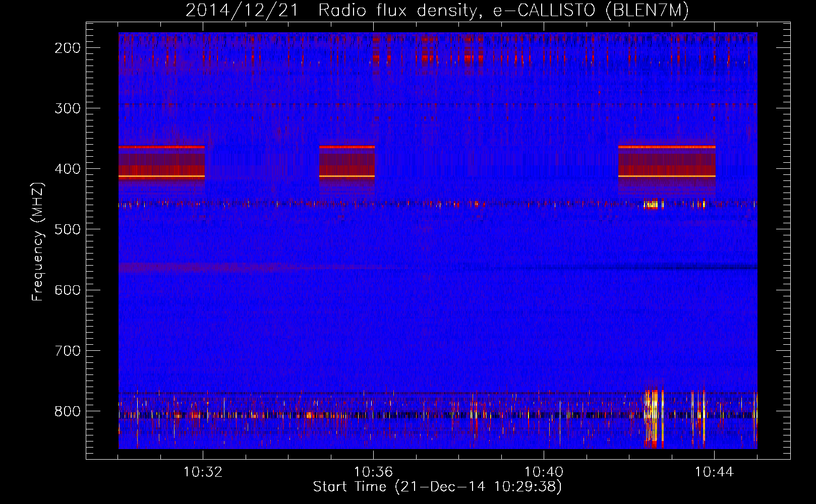This screenshot has width=816, height=504.
Task: Click the 700 frequency tick label
Action: pyautogui.click(x=67, y=350)
